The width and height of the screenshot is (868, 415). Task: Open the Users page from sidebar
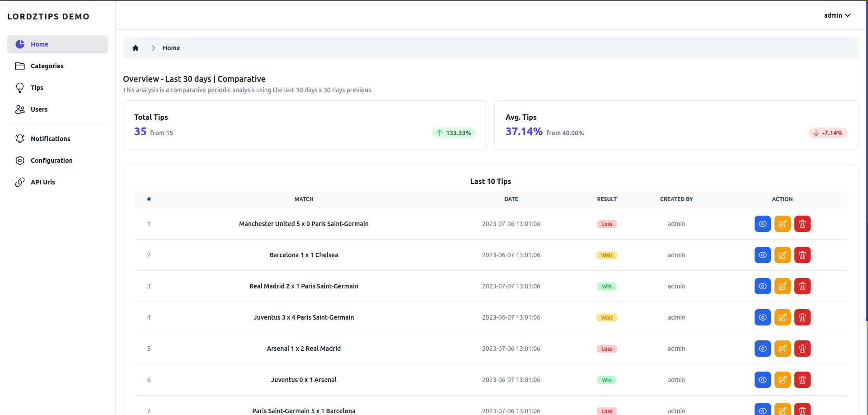click(39, 109)
